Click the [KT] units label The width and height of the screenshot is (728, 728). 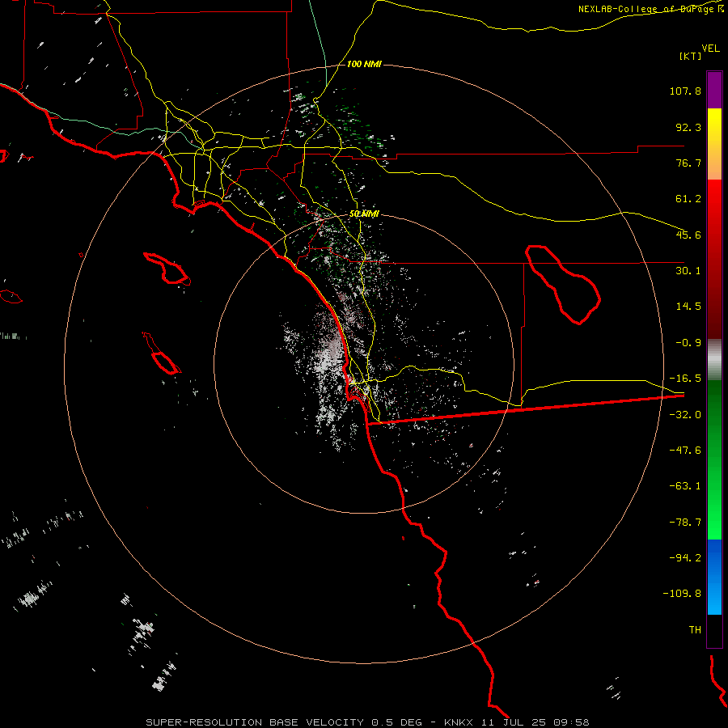691,56
